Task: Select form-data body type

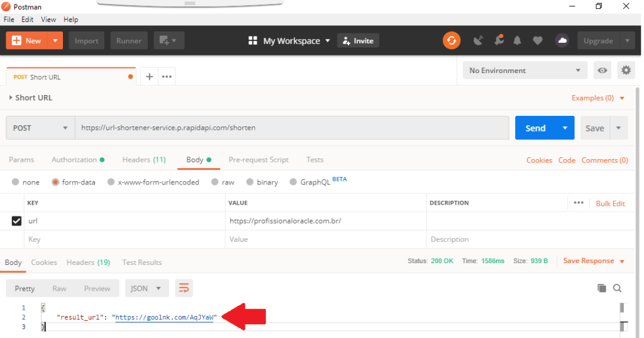Action: tap(55, 182)
